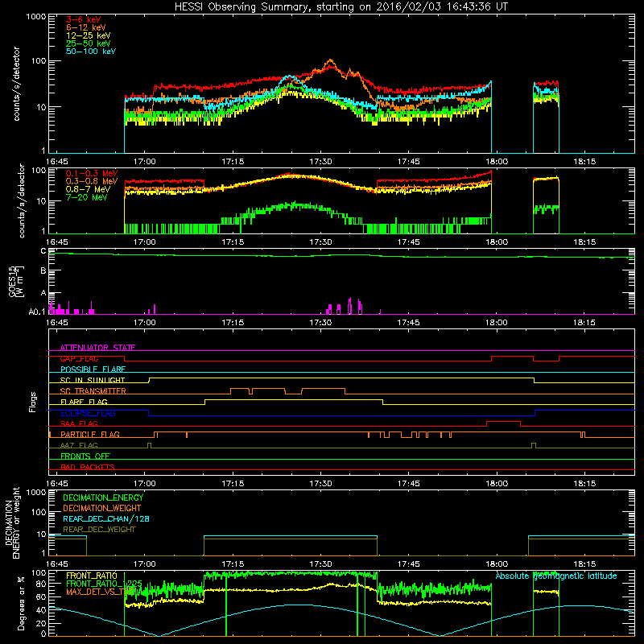Click counts/s/detector axis title of MeV panel
The width and height of the screenshot is (644, 644).
coord(22,200)
